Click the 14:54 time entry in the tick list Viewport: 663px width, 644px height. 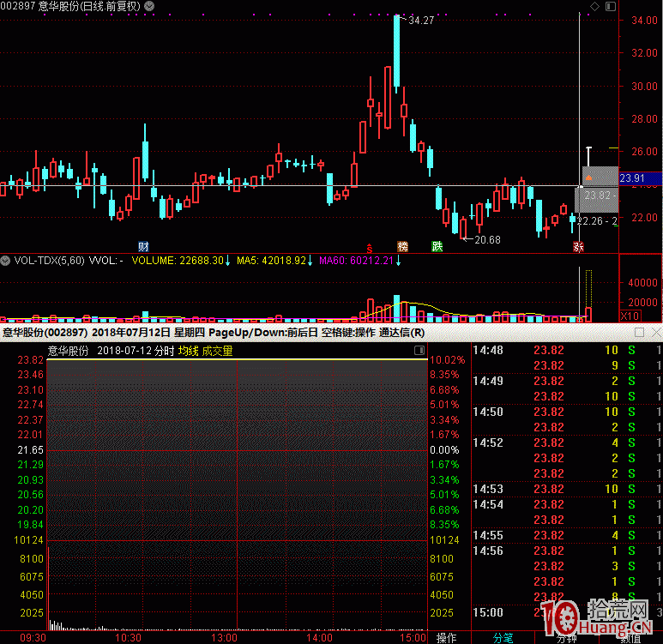[x=488, y=504]
